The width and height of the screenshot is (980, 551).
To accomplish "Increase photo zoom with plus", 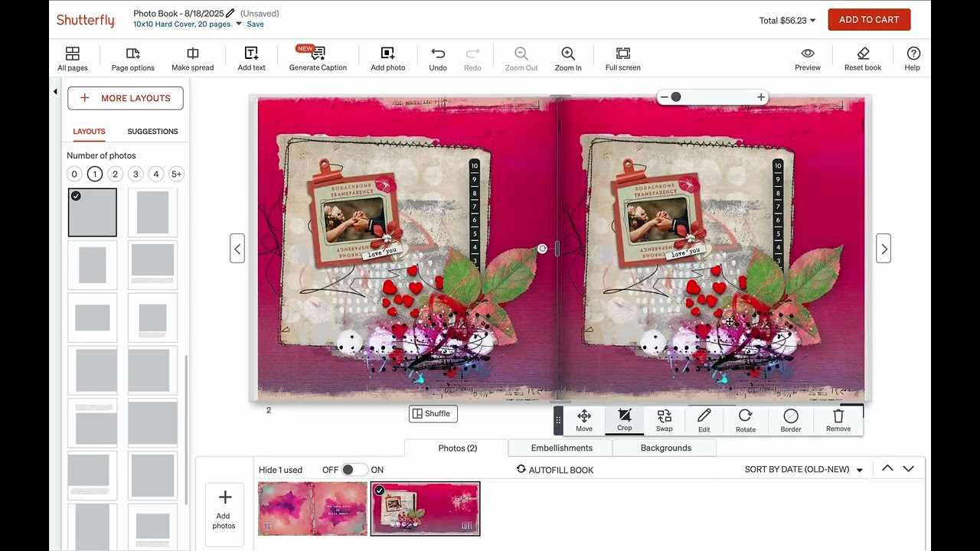I will point(760,97).
